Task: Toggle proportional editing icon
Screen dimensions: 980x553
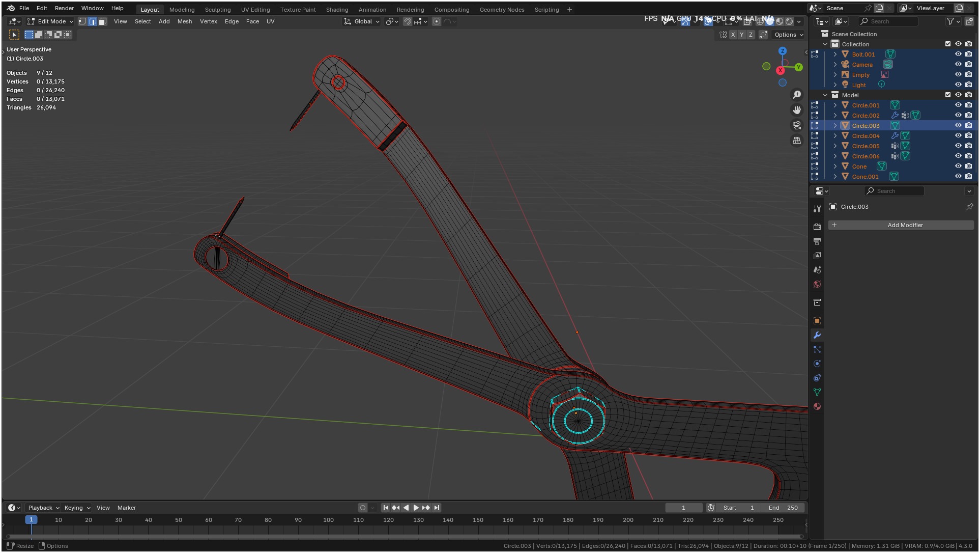Action: [437, 21]
